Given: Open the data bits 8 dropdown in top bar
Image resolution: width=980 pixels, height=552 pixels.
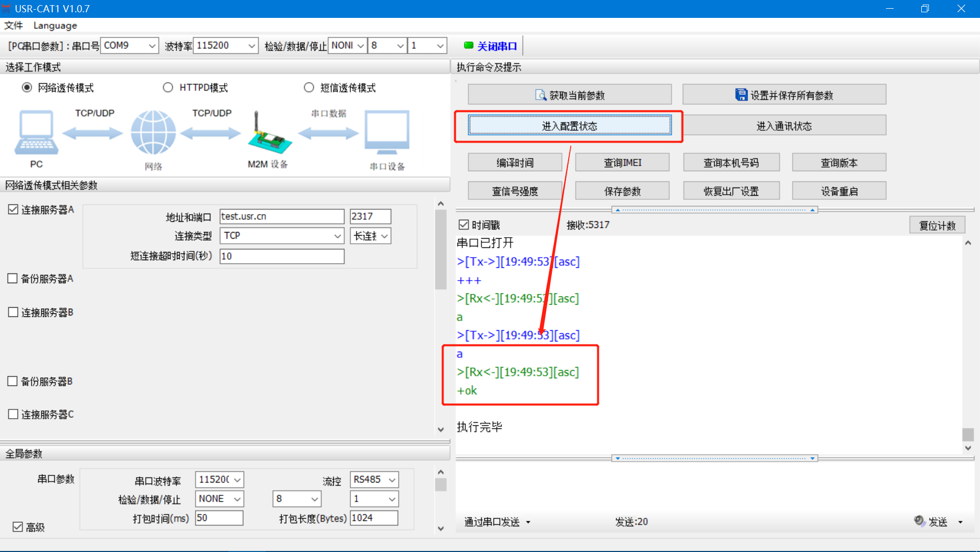Looking at the screenshot, I should click(388, 45).
